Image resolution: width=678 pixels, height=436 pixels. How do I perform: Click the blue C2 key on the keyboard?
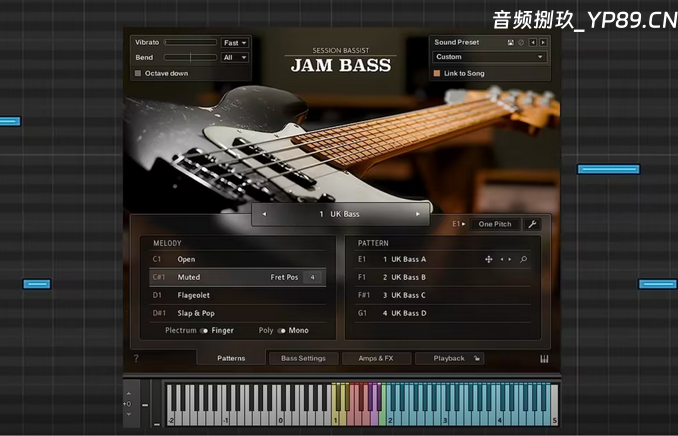pos(390,418)
